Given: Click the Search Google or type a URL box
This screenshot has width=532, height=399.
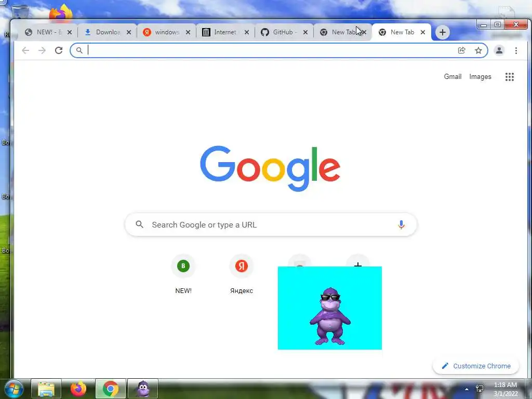Looking at the screenshot, I should coord(271,224).
